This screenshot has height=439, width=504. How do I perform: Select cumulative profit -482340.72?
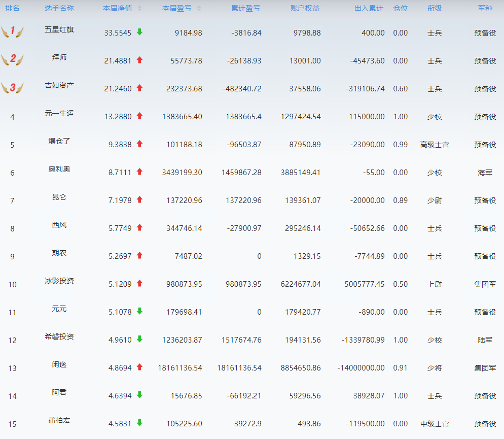[x=242, y=89]
